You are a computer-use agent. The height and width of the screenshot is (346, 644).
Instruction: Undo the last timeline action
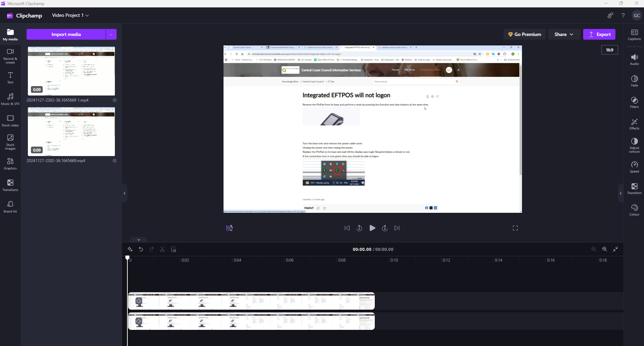(141, 249)
